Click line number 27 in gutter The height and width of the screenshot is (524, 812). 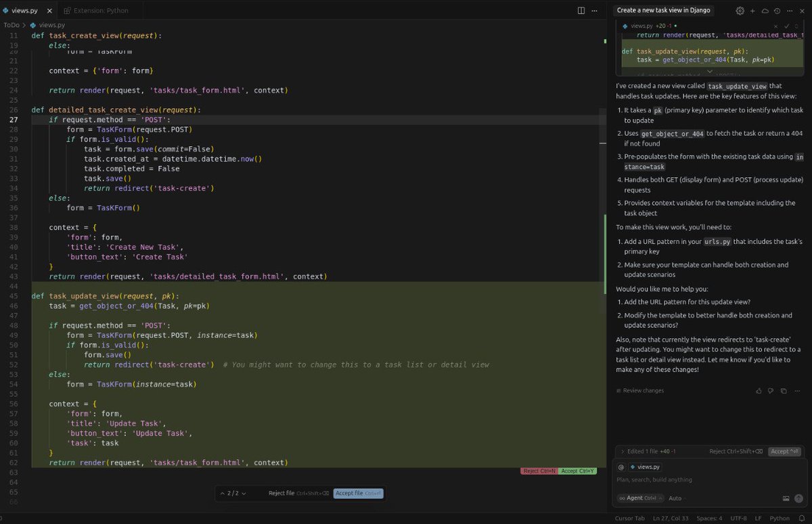point(14,120)
